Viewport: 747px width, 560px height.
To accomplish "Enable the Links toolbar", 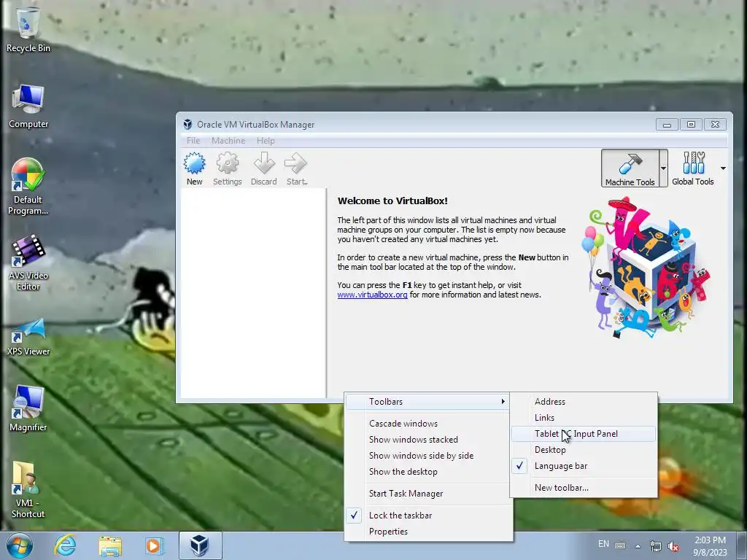I will [584, 418].
